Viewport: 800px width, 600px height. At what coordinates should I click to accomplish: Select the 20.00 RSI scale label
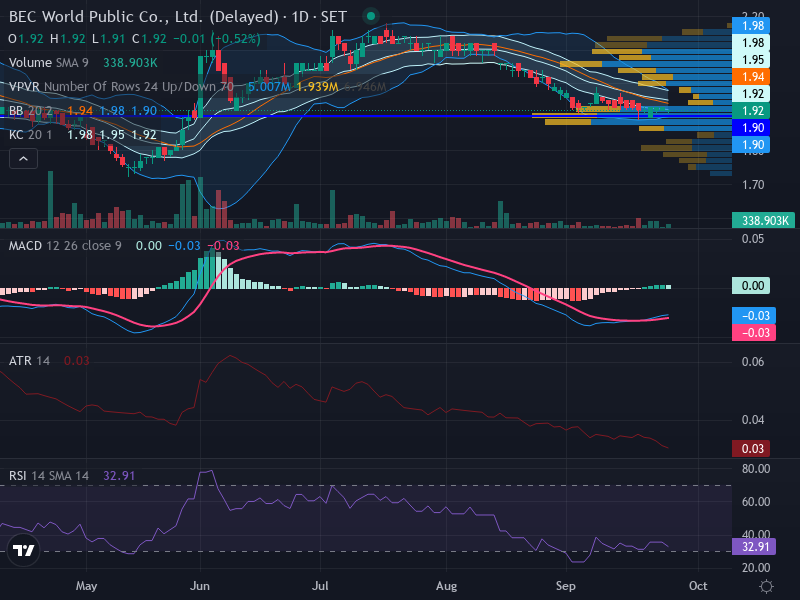(756, 567)
